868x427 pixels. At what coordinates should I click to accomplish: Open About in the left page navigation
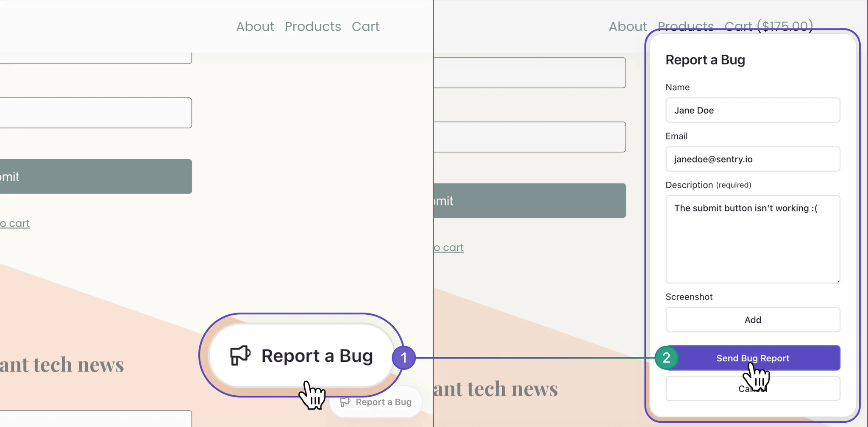click(x=255, y=27)
